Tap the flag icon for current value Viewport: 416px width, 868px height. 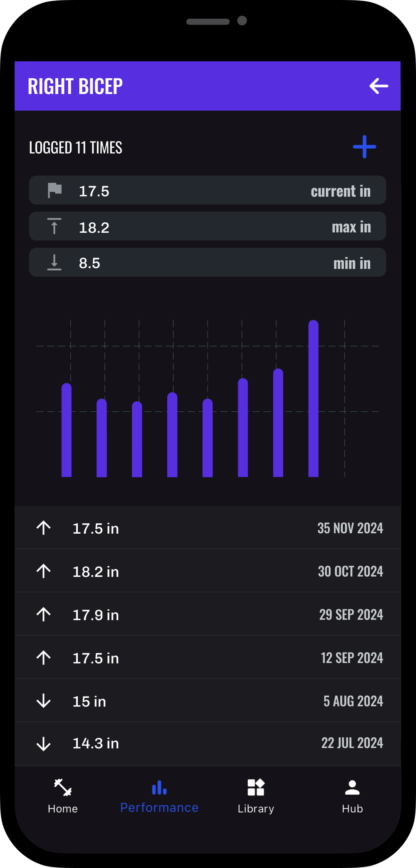click(x=54, y=191)
